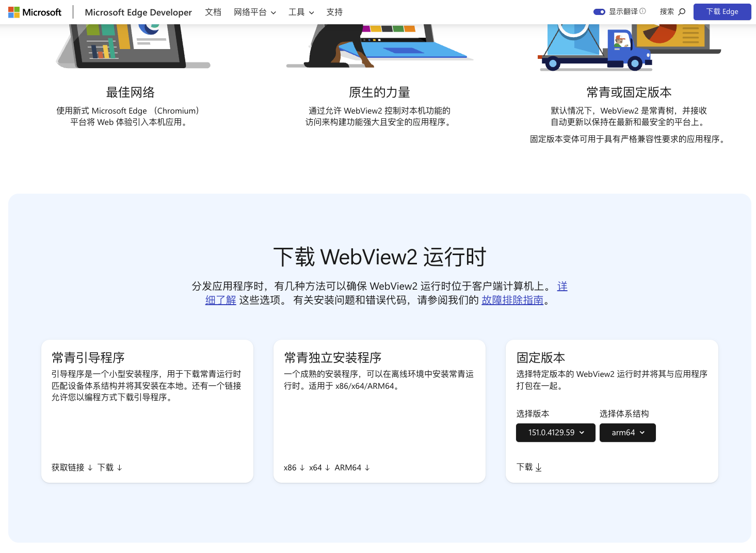The width and height of the screenshot is (756, 553).
Task: Expand the 工具 menu
Action: coord(301,12)
